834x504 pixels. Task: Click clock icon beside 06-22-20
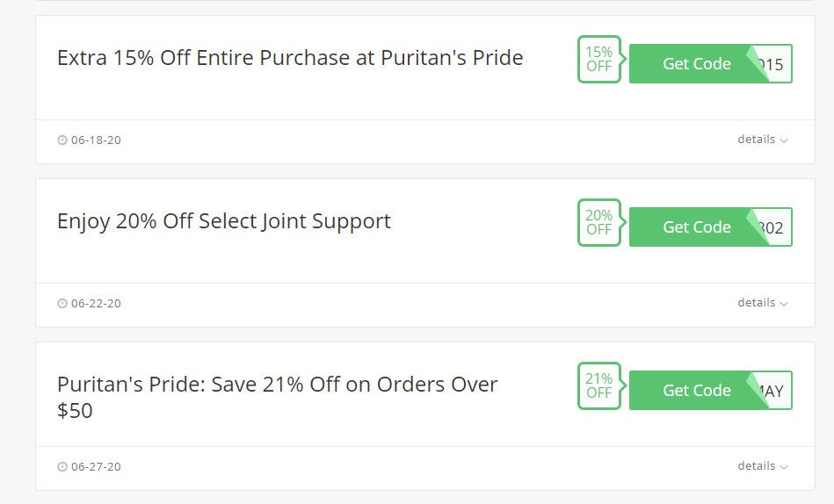coord(62,303)
